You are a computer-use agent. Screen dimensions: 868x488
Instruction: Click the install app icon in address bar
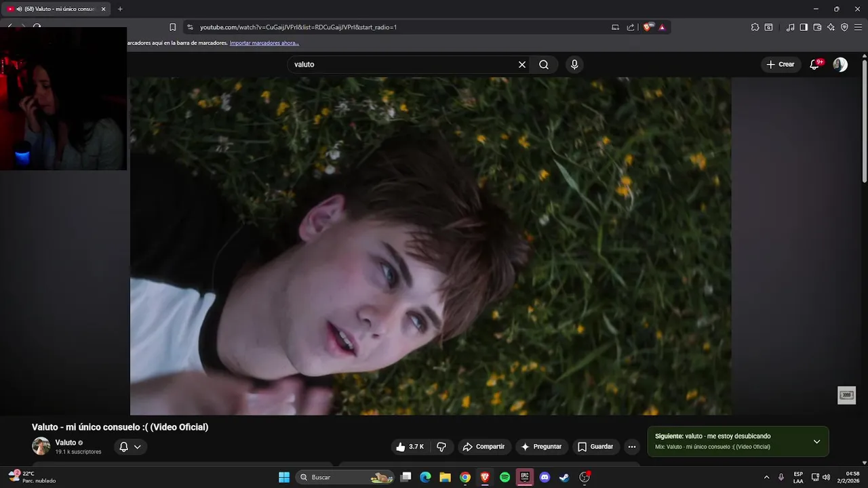616,27
